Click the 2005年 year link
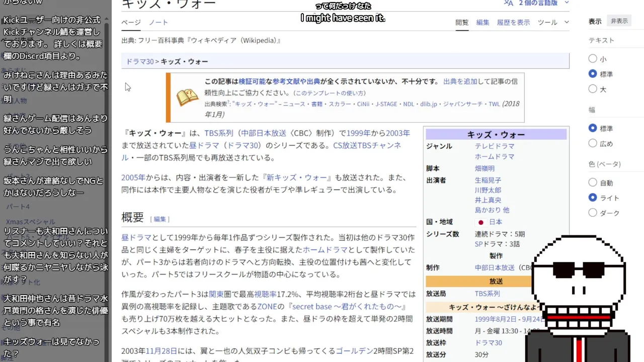Screen dimensions: 644x362 point(133,178)
